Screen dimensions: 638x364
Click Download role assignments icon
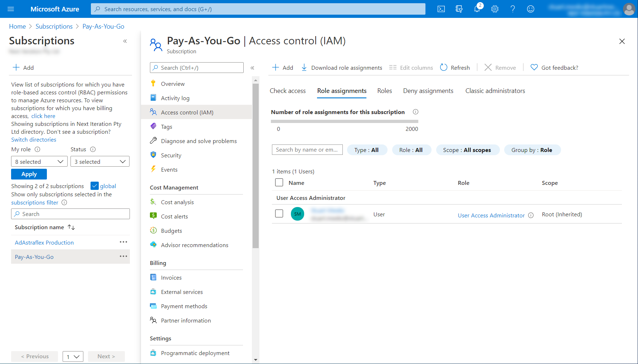tap(304, 68)
